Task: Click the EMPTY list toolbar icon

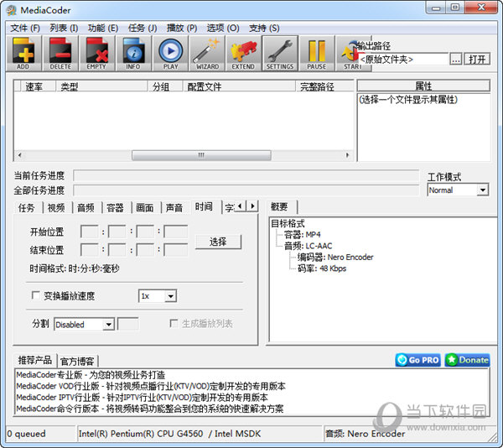Action: (x=97, y=53)
